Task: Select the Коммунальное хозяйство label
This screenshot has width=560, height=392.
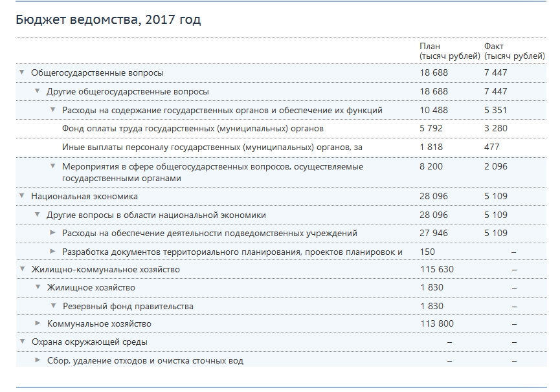Action: click(x=99, y=324)
